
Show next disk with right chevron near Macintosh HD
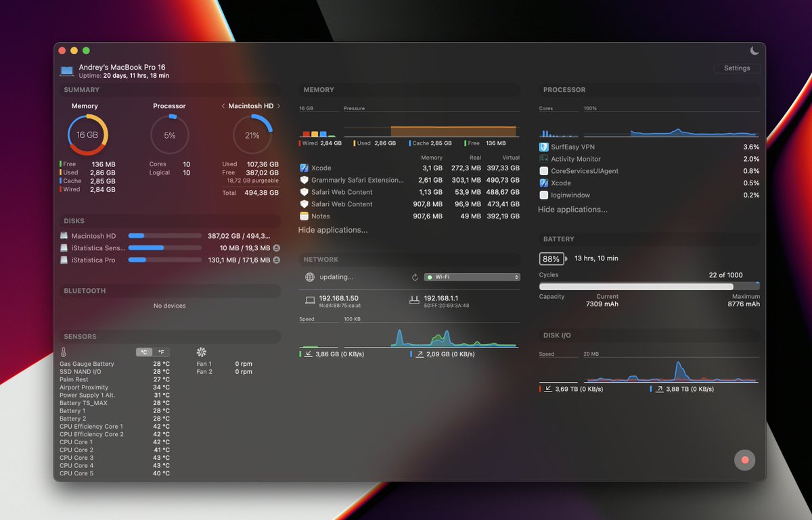point(278,106)
